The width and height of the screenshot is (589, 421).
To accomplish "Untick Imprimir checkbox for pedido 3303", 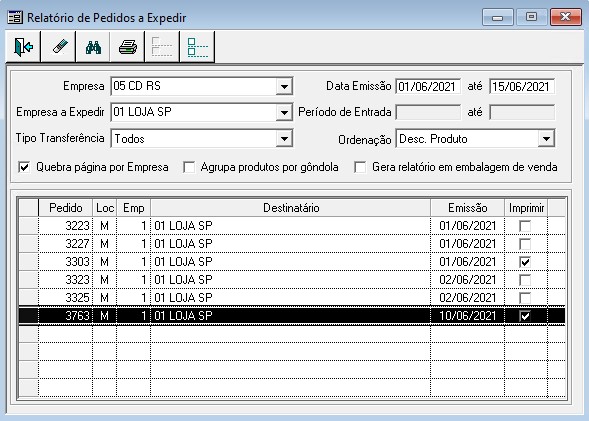I will (x=525, y=262).
